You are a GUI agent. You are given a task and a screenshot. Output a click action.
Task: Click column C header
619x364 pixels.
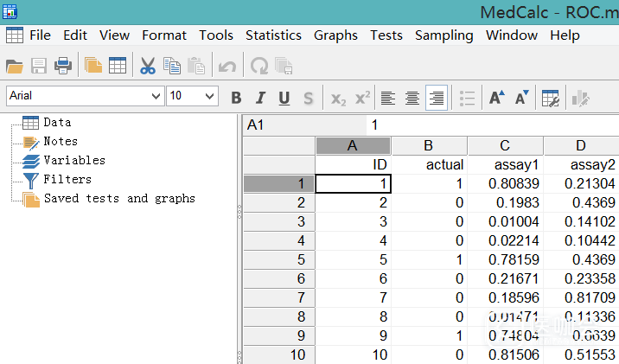[505, 145]
